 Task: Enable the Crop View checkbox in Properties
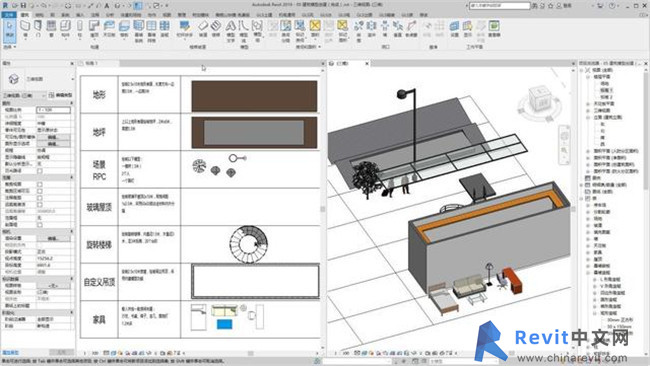(x=40, y=184)
